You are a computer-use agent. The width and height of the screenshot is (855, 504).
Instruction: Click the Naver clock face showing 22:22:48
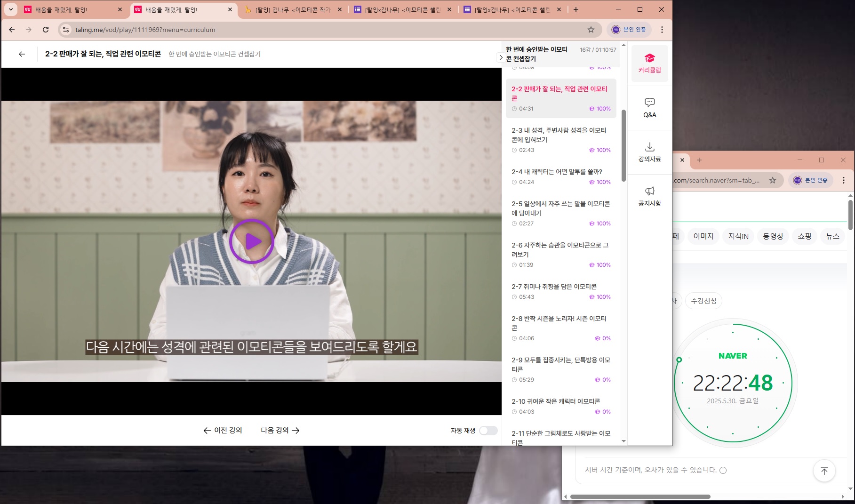(x=733, y=383)
